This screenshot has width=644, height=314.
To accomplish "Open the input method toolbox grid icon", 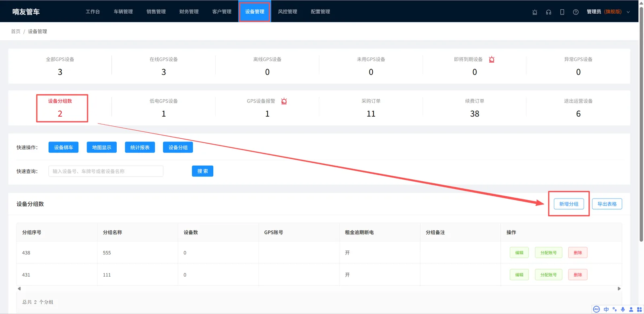I will pyautogui.click(x=639, y=309).
